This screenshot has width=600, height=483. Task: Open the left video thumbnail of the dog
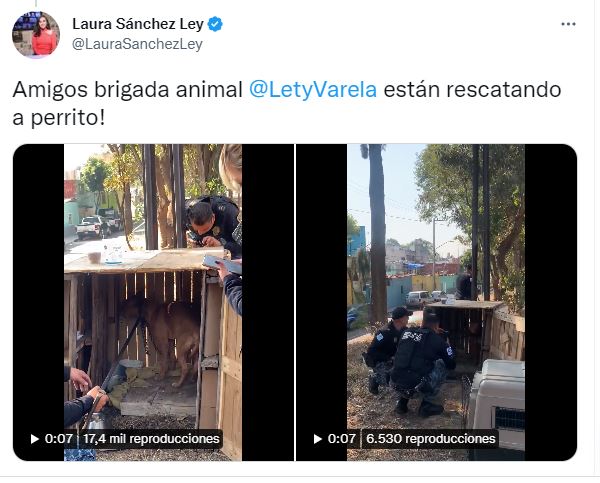click(153, 302)
